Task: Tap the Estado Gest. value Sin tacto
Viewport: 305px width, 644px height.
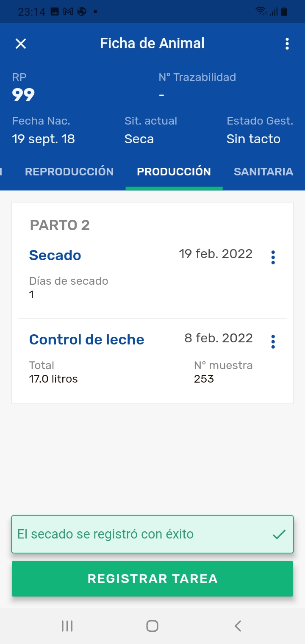Action: (x=253, y=139)
